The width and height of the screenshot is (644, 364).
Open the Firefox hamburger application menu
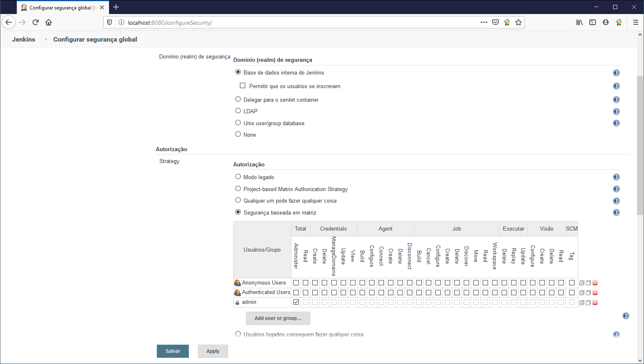pyautogui.click(x=635, y=22)
